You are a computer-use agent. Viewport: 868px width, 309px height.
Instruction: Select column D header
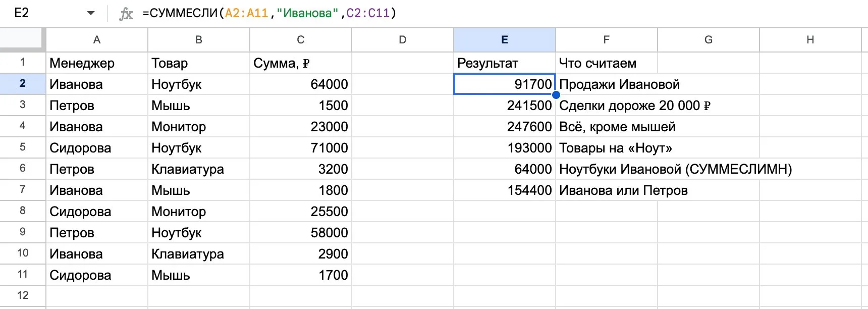(x=403, y=40)
